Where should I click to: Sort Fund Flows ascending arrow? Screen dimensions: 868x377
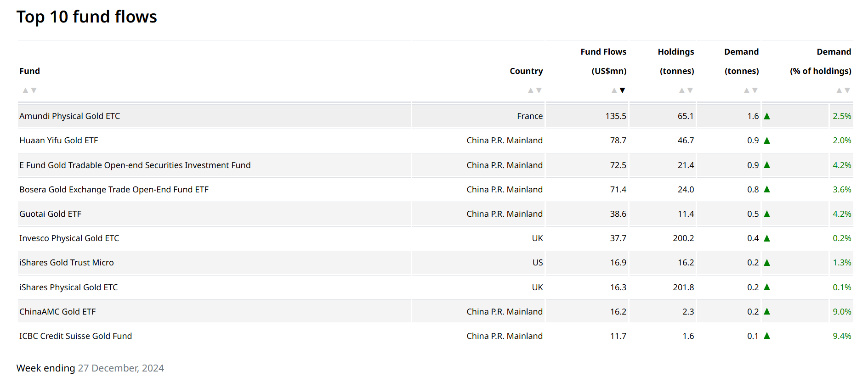pos(614,90)
